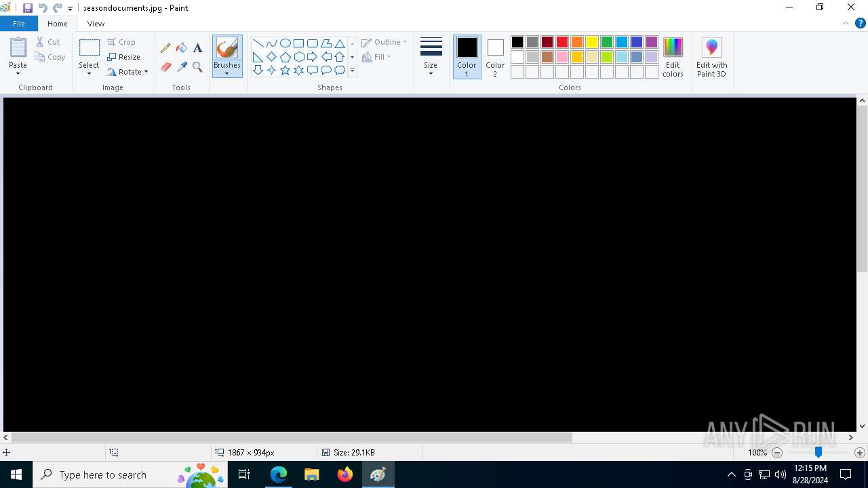Open the shape Outline dropdown
This screenshot has height=488, width=868.
coord(384,42)
